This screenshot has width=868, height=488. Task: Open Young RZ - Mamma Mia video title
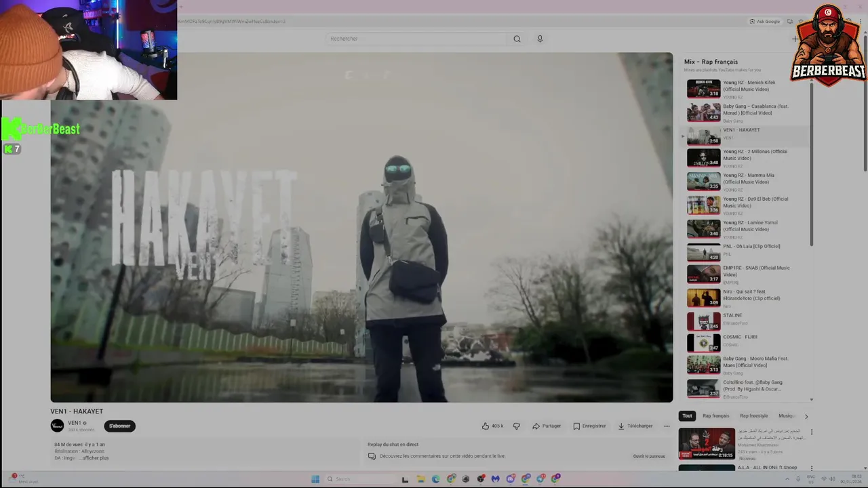[749, 178]
